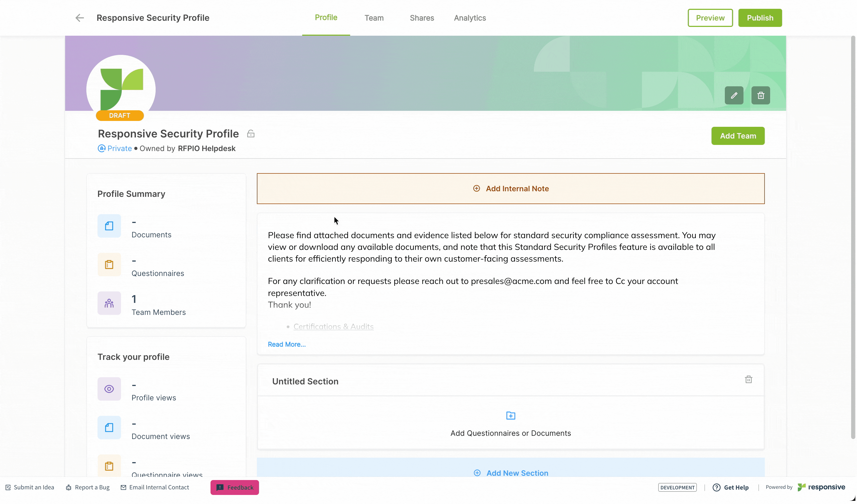Click Add Internal Note
Screen dimensions: 857x504
click(511, 189)
